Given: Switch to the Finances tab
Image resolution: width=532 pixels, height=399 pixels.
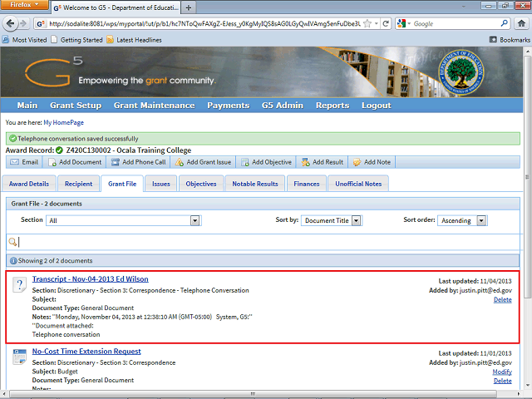Looking at the screenshot, I should coord(307,184).
